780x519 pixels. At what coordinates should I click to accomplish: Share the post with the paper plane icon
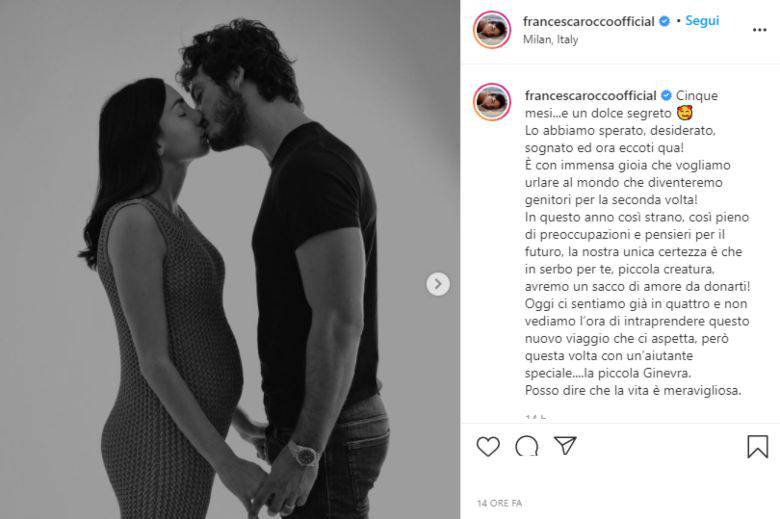(x=565, y=445)
